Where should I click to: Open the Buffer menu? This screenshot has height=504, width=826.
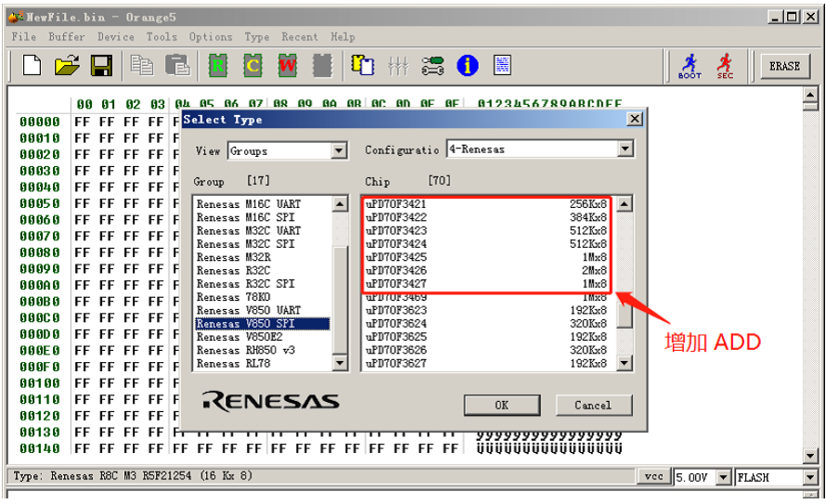point(67,37)
